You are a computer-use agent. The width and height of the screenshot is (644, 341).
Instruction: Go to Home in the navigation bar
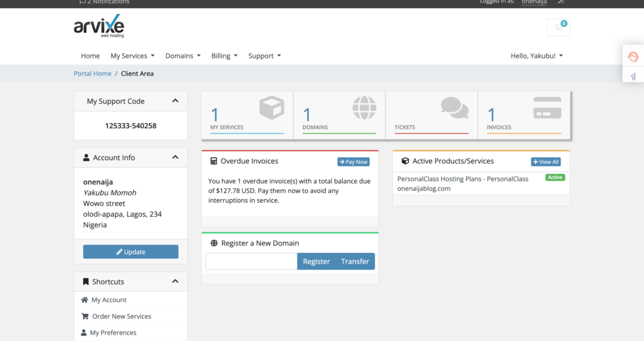91,56
